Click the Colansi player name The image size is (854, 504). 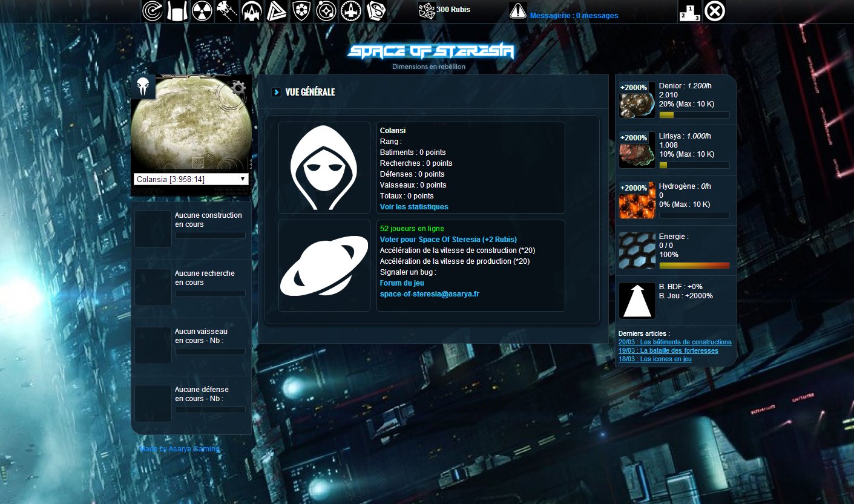pos(393,131)
